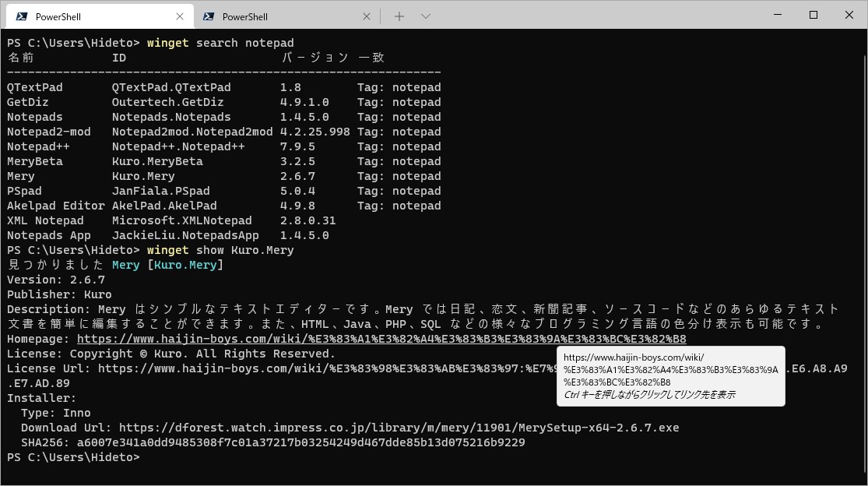
Task: Close the first PowerShell tab
Action: [180, 16]
